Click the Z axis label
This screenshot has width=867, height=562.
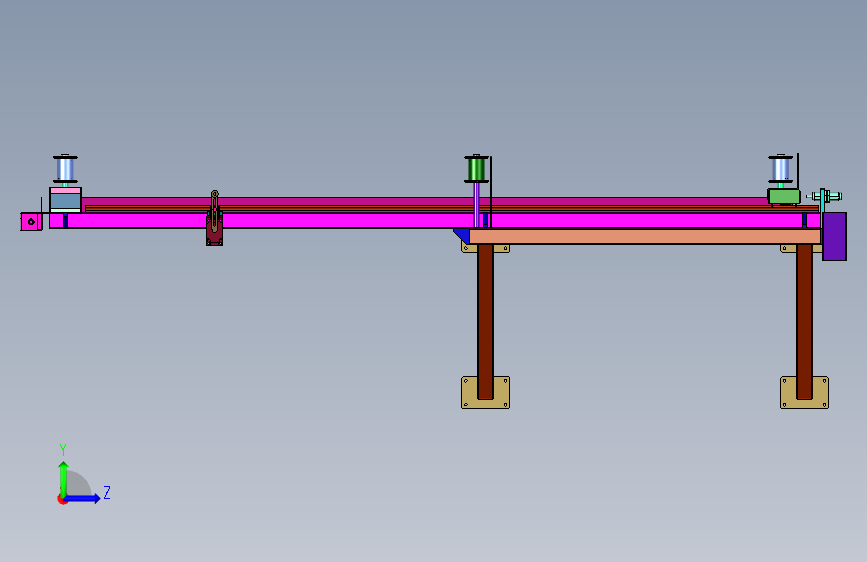[107, 492]
